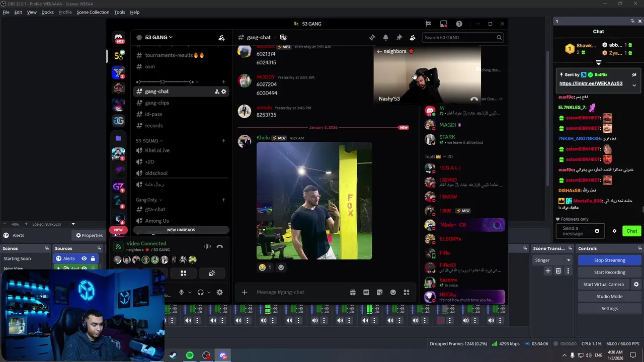
Task: Click the invite people icon beside 53 GANG
Action: [221, 37]
